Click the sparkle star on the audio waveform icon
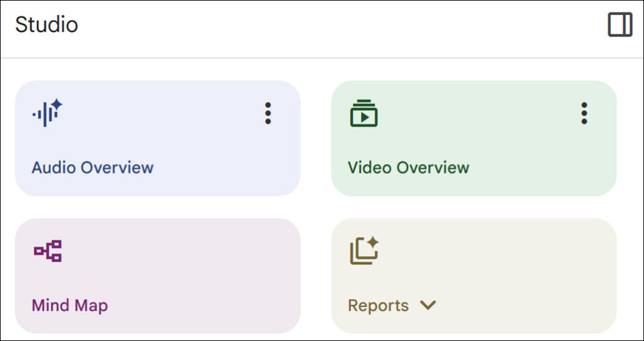Viewport: 644px width, 341px height. click(x=57, y=105)
